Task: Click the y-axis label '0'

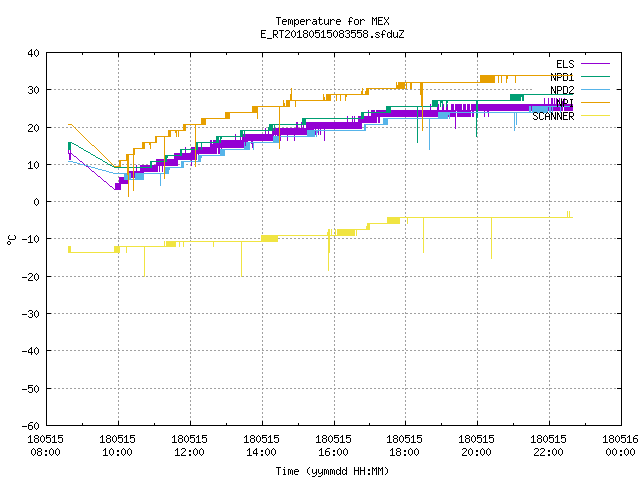Action: pyautogui.click(x=37, y=202)
